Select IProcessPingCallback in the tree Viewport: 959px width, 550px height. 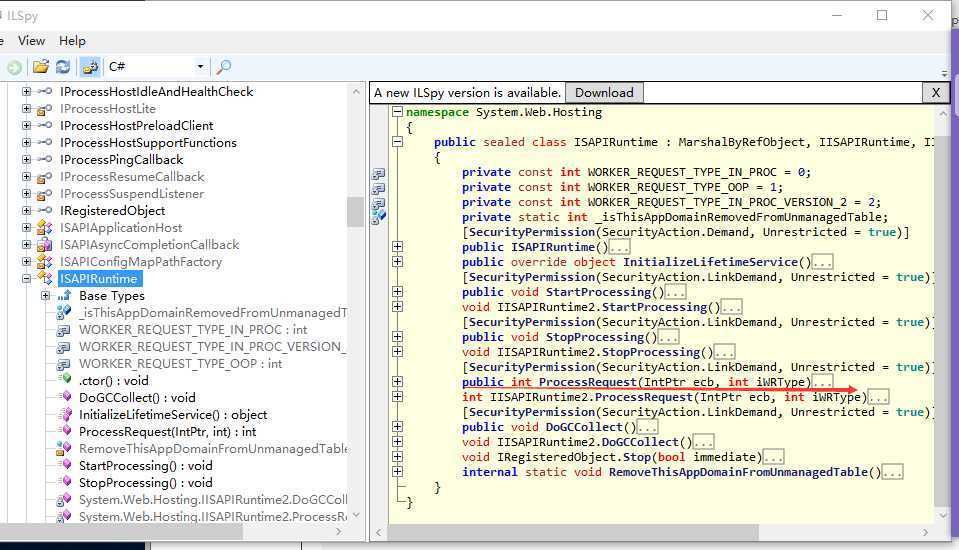(x=121, y=160)
